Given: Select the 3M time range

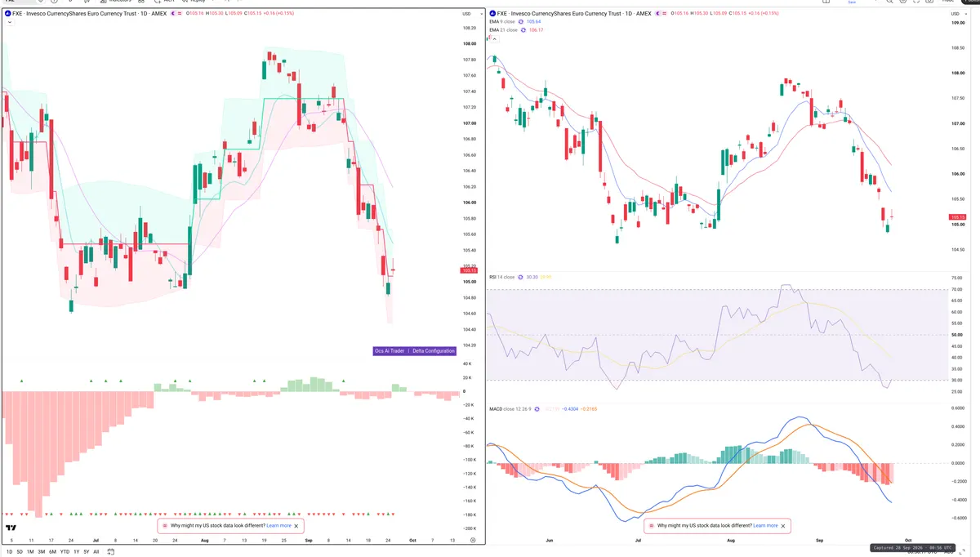Looking at the screenshot, I should (x=41, y=552).
